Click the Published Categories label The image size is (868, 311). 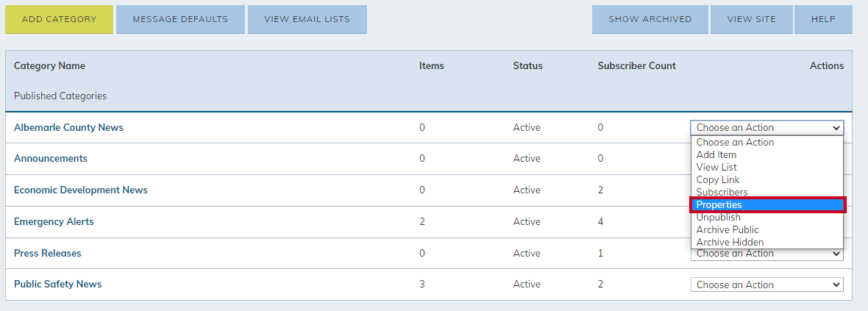click(60, 96)
